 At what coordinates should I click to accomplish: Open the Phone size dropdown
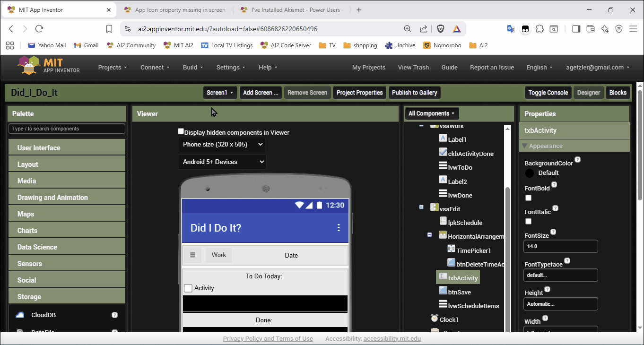point(221,145)
